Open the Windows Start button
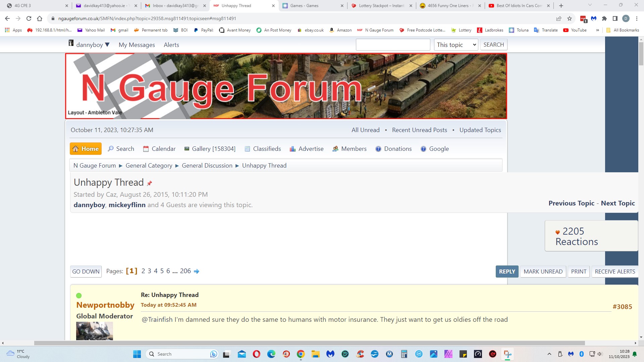The width and height of the screenshot is (644, 362). coord(137,354)
